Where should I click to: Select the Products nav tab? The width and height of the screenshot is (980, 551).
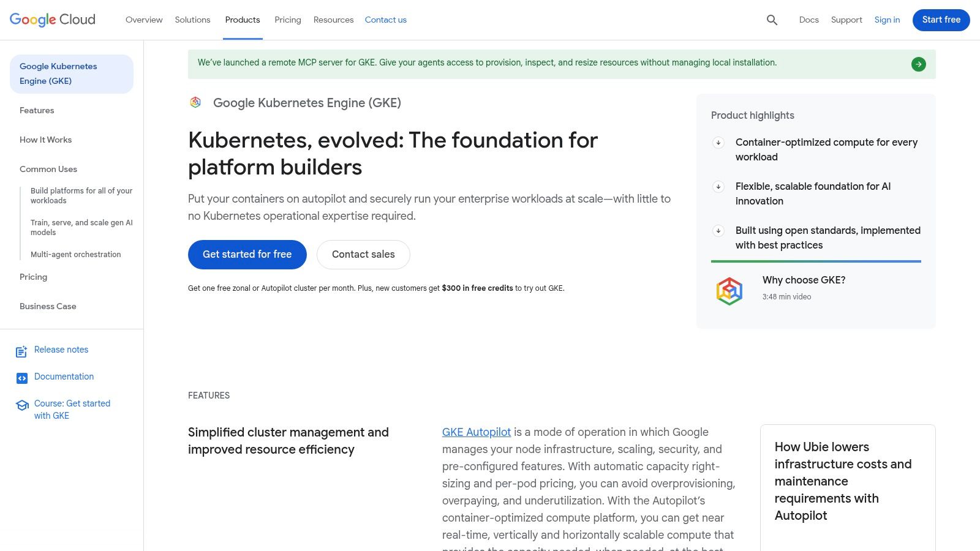coord(243,20)
